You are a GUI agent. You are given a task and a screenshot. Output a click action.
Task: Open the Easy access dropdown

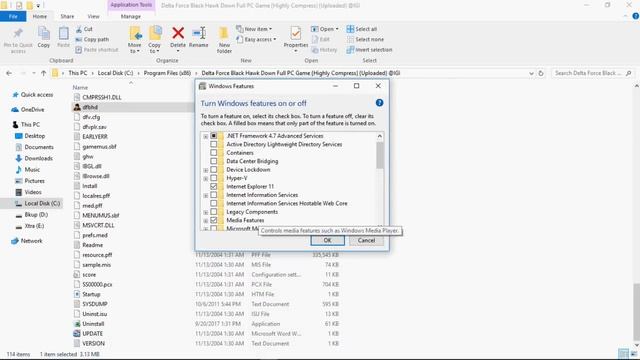(256, 40)
